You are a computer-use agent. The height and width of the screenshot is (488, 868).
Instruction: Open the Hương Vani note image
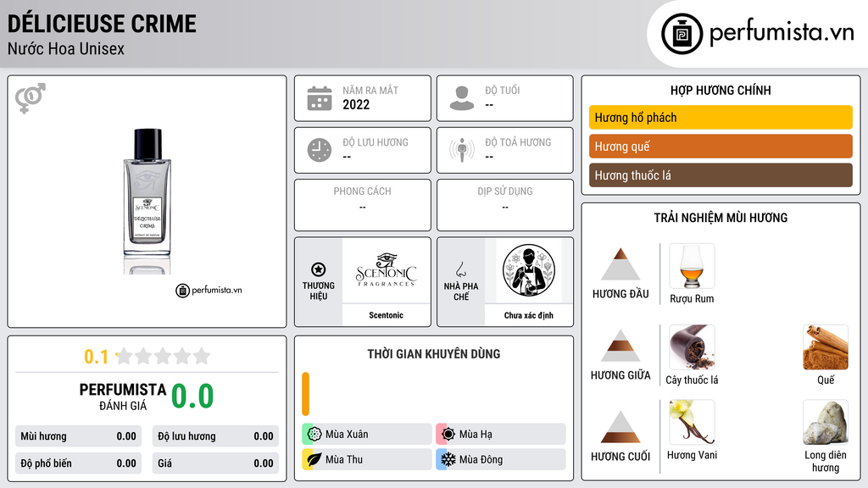click(x=692, y=422)
